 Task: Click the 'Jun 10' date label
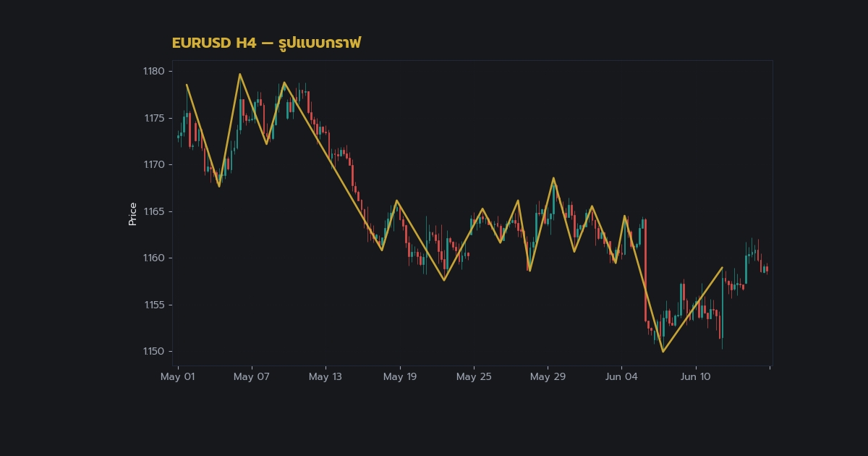point(696,376)
